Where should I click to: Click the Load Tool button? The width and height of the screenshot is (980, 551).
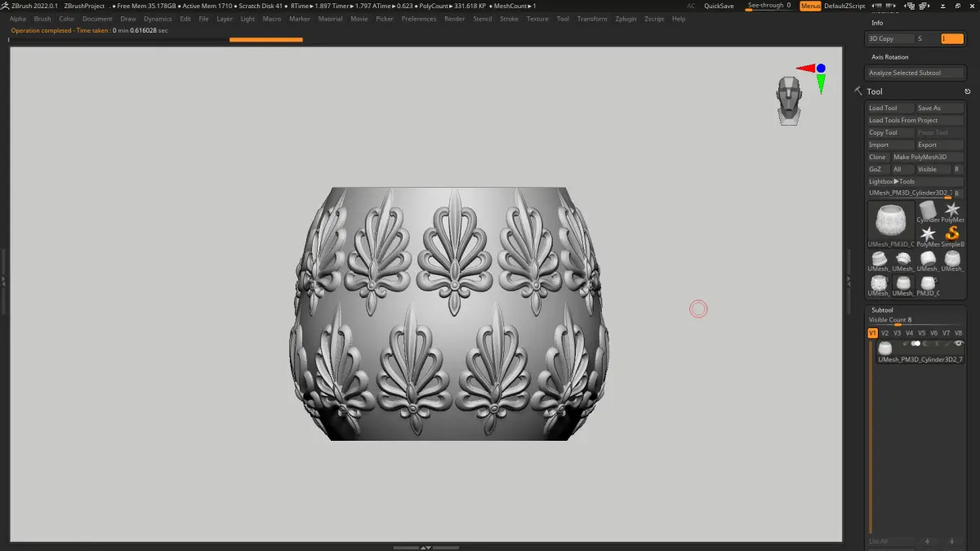[891, 108]
